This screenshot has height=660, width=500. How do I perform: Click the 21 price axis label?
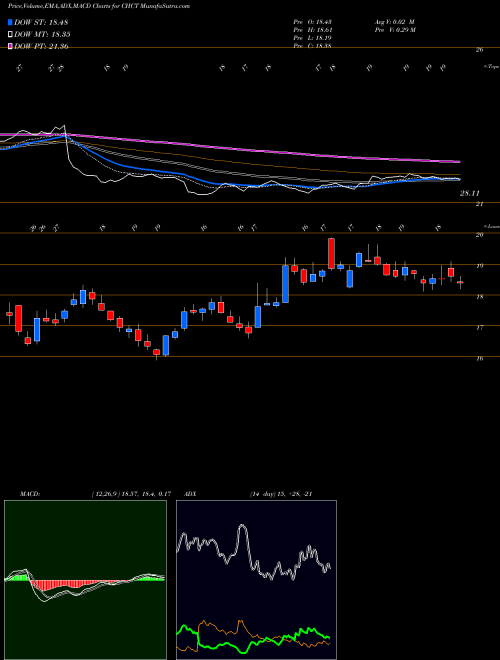[x=479, y=204]
